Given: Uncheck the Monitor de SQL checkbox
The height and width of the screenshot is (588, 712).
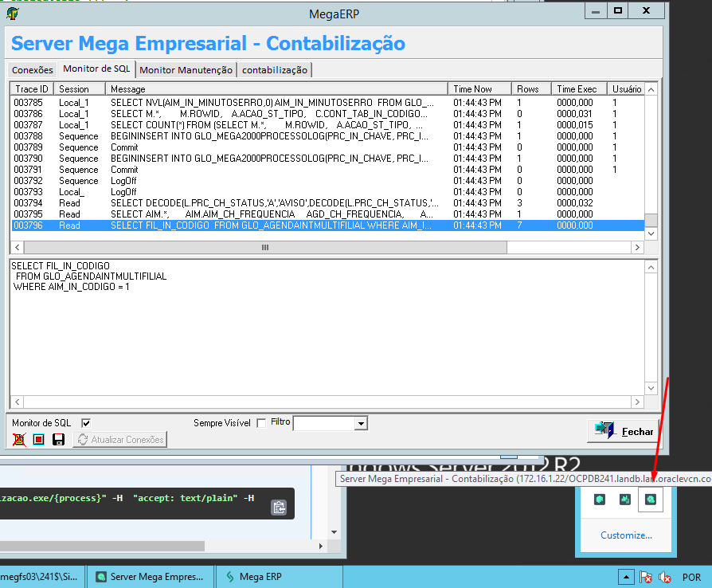Looking at the screenshot, I should [86, 423].
